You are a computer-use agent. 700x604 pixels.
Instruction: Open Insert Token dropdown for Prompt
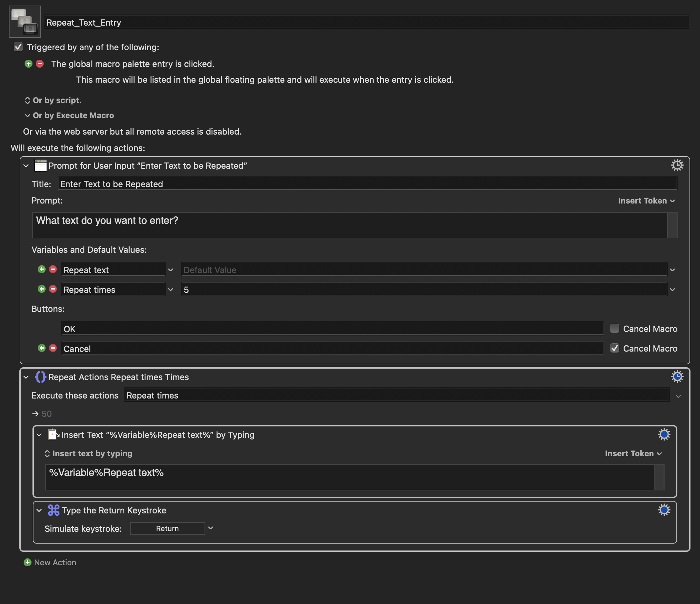(646, 201)
